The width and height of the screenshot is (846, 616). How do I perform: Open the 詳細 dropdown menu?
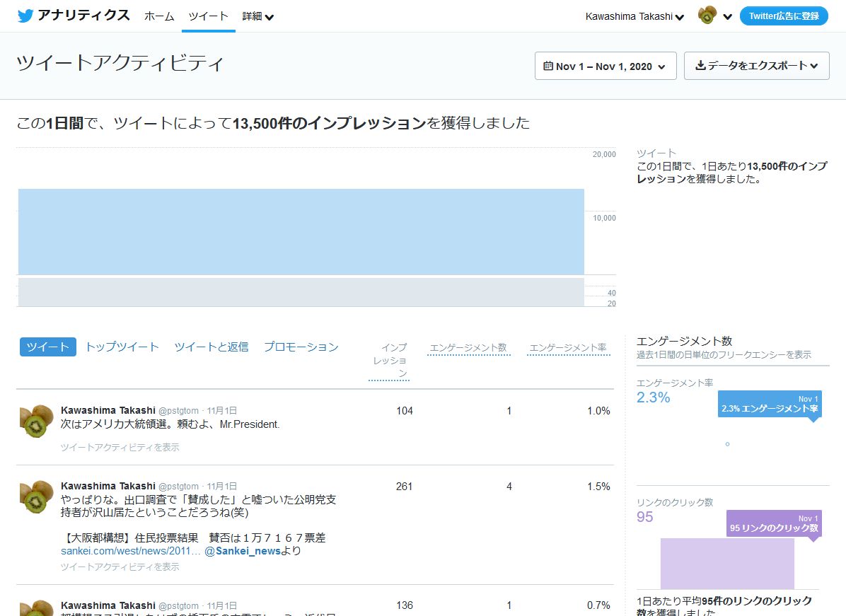coord(258,16)
